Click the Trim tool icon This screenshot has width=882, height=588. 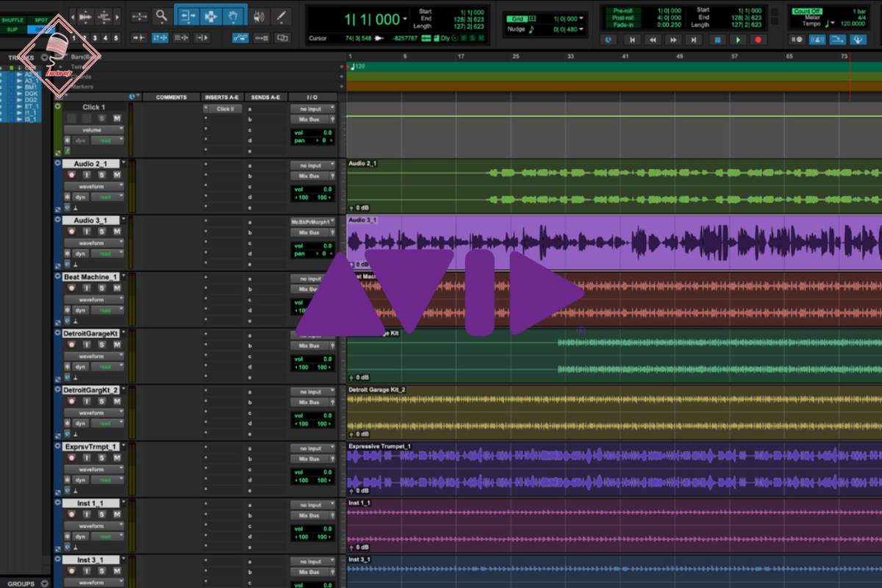[x=188, y=16]
